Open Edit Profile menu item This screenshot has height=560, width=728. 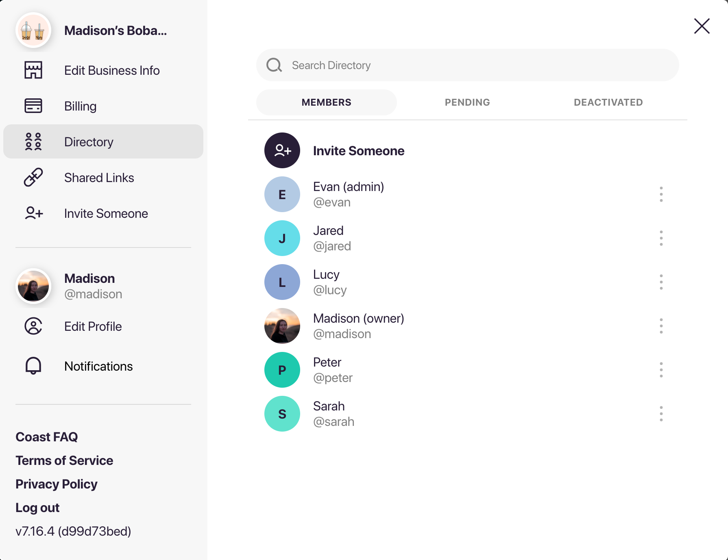point(103,326)
